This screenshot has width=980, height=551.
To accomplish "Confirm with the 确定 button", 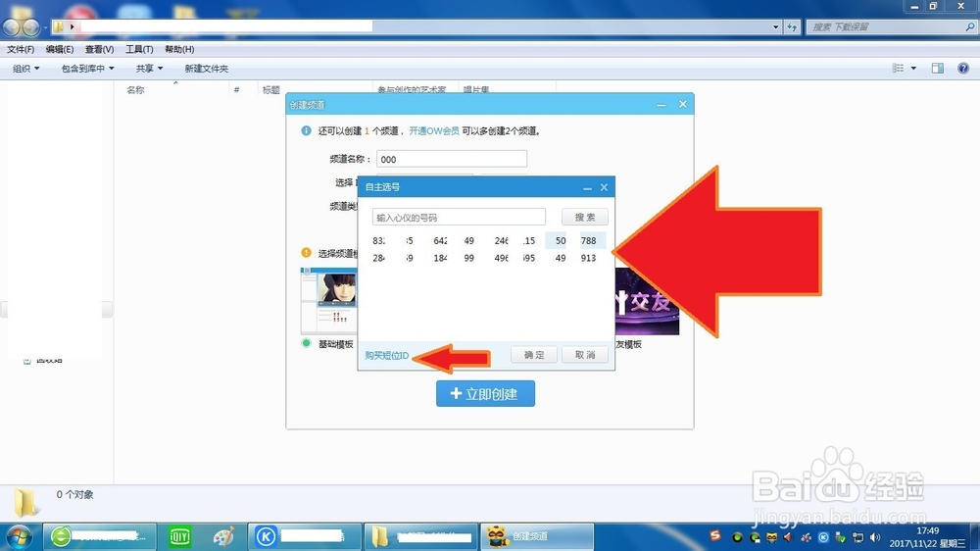I will [x=534, y=355].
